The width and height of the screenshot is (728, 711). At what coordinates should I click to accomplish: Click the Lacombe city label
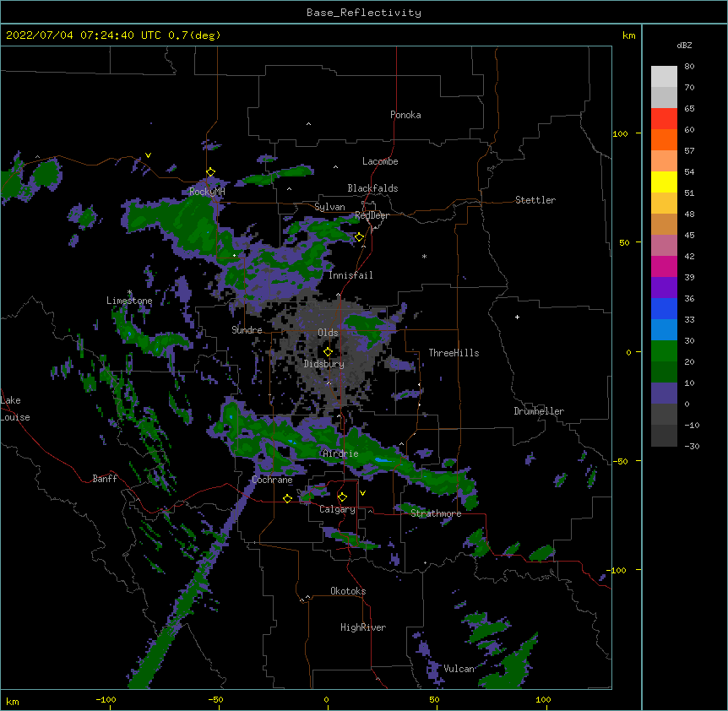(380, 161)
